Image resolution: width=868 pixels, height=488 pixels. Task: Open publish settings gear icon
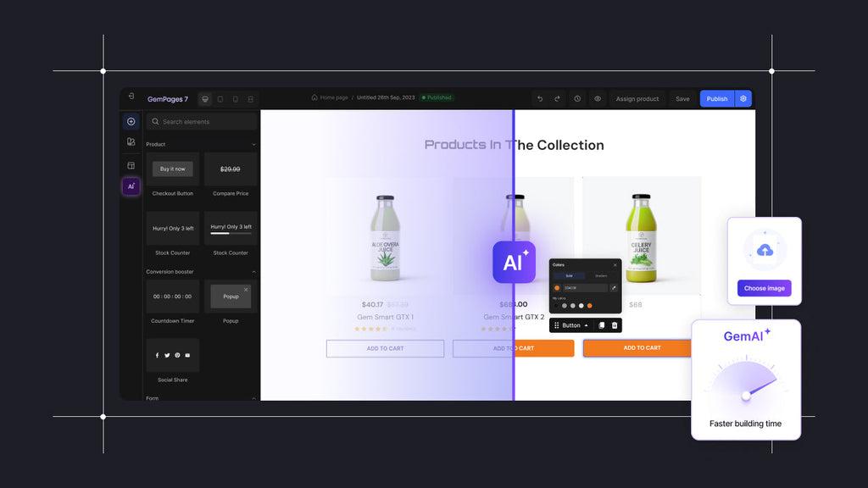click(743, 99)
